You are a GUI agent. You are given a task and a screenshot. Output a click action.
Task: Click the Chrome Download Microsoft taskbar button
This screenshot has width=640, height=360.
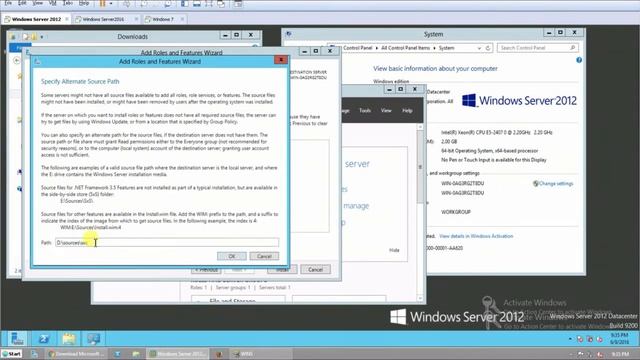76,354
